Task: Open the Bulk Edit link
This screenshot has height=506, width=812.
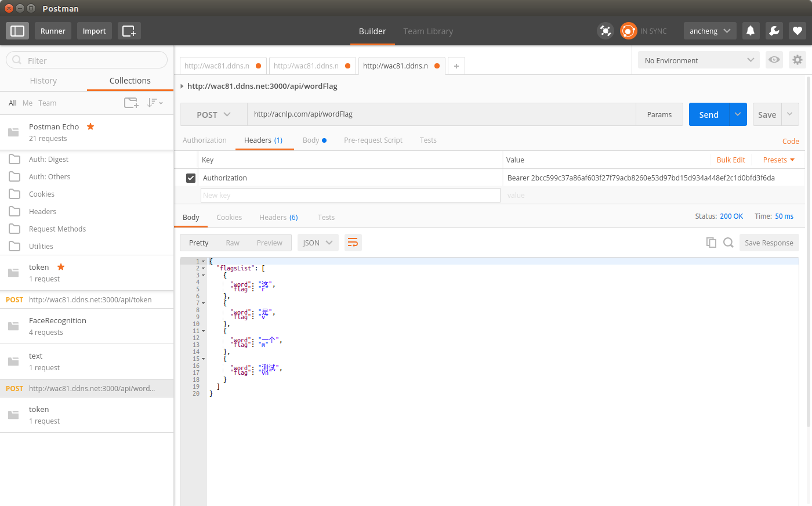Action: 731,160
